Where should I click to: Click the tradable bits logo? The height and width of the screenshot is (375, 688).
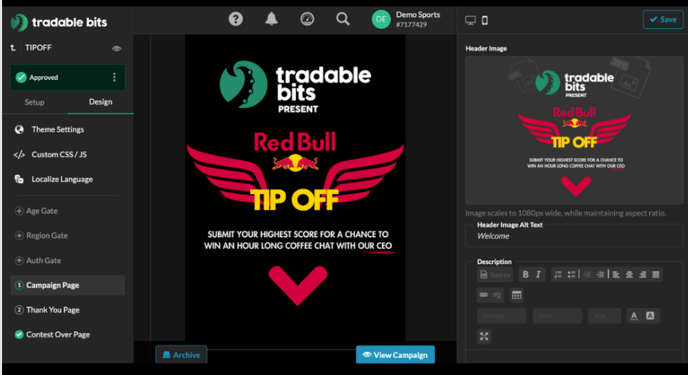59,22
